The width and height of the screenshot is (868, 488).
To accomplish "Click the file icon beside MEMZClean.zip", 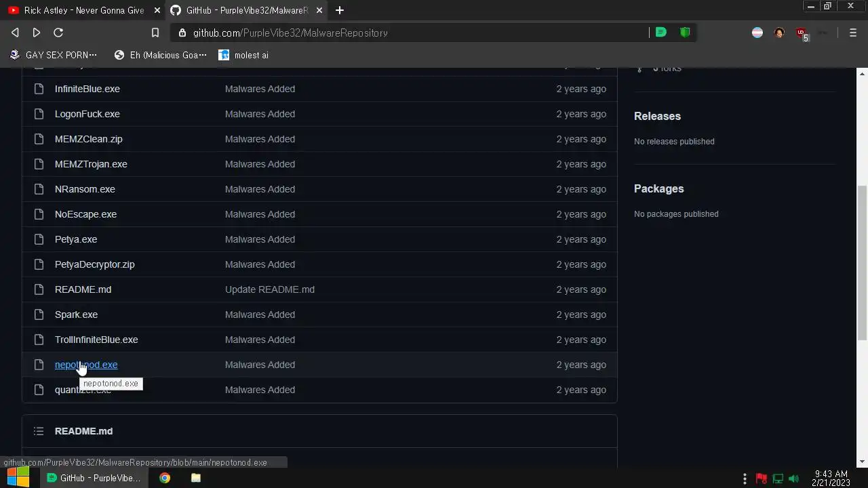I will coord(39,139).
